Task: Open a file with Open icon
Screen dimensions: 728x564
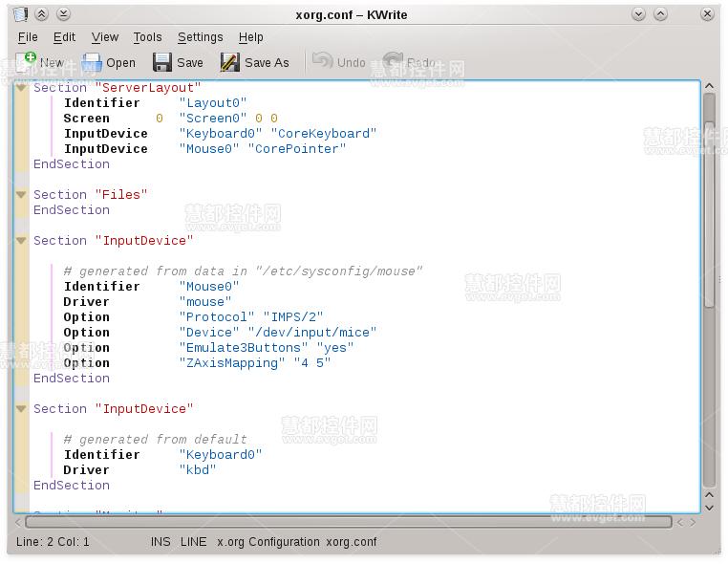Action: coord(92,63)
